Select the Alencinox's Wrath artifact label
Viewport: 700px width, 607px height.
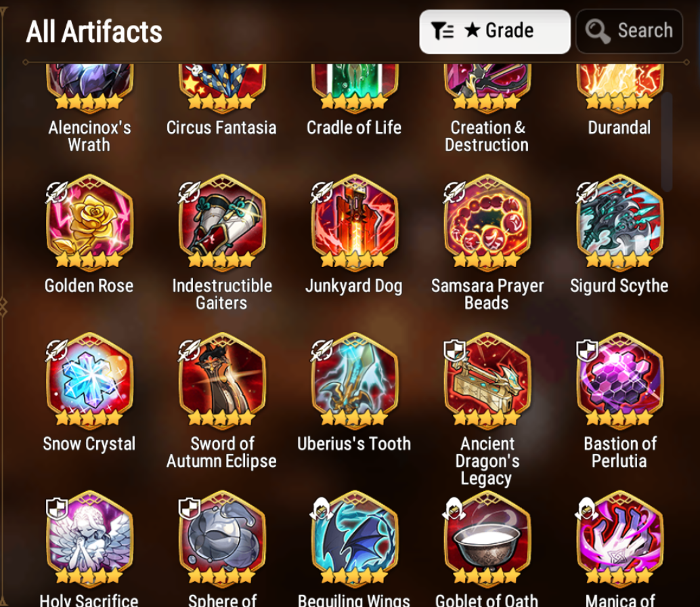(89, 136)
